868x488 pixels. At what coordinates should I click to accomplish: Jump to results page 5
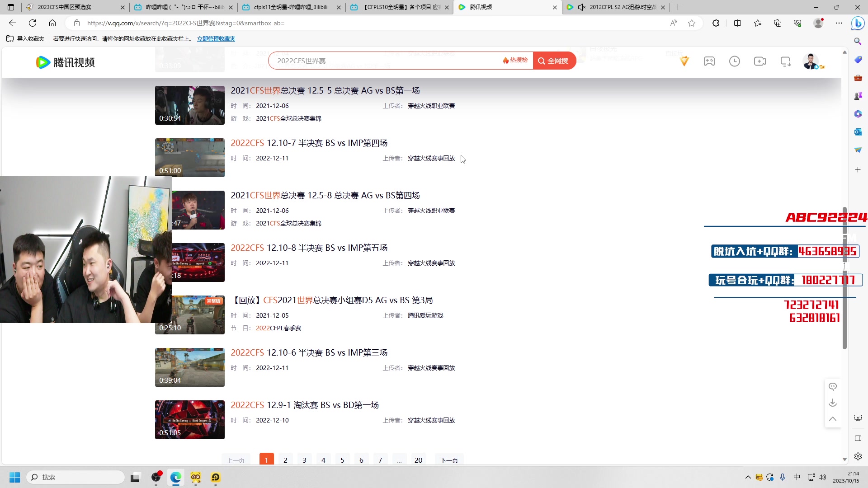[342, 460]
